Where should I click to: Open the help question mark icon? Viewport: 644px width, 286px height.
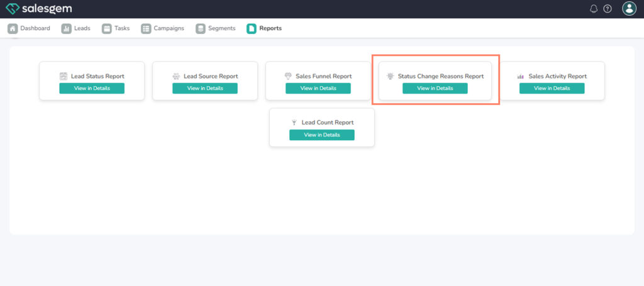click(x=608, y=9)
